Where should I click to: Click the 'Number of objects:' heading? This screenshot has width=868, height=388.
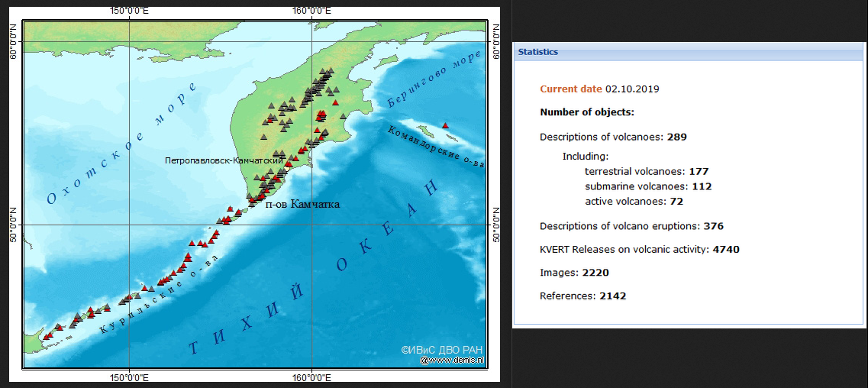coord(587,112)
